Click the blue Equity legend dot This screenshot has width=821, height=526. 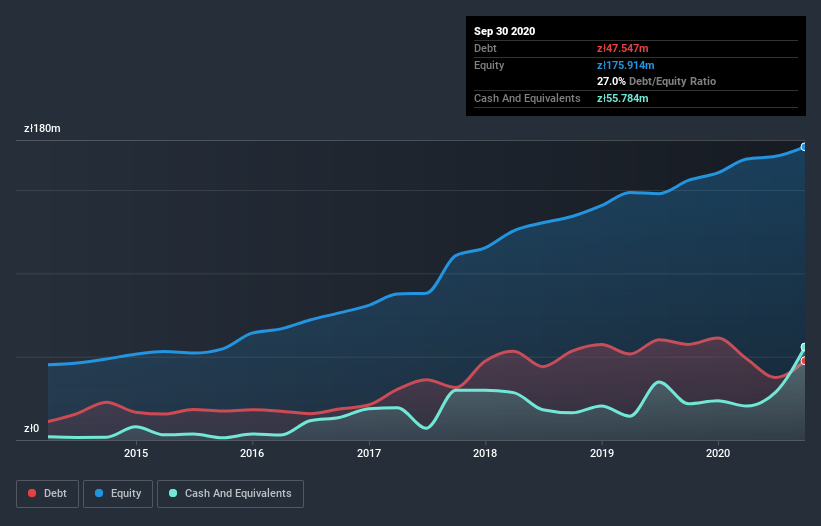point(99,493)
